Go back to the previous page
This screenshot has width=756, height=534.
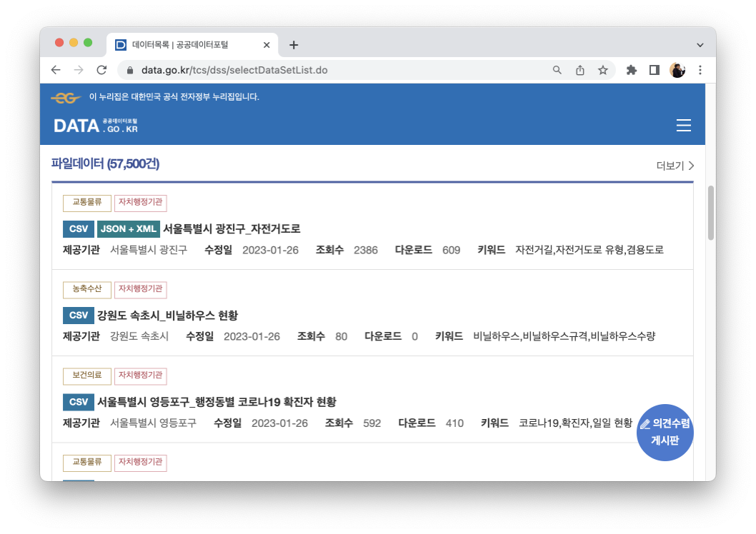tap(56, 70)
